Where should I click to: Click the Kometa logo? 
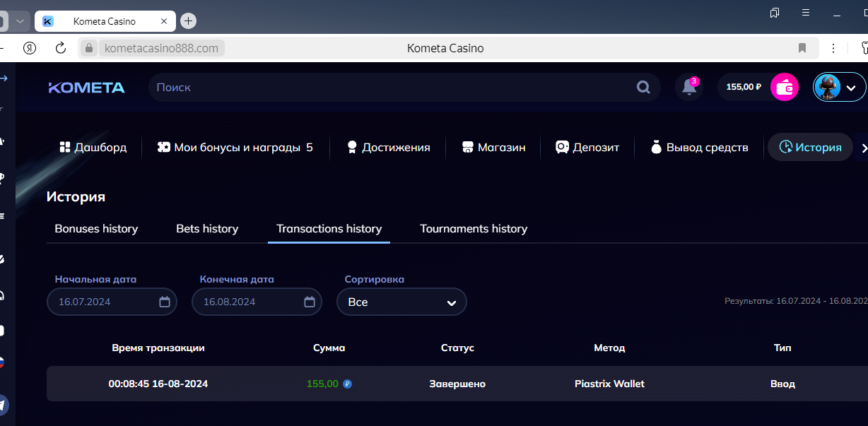tap(86, 88)
